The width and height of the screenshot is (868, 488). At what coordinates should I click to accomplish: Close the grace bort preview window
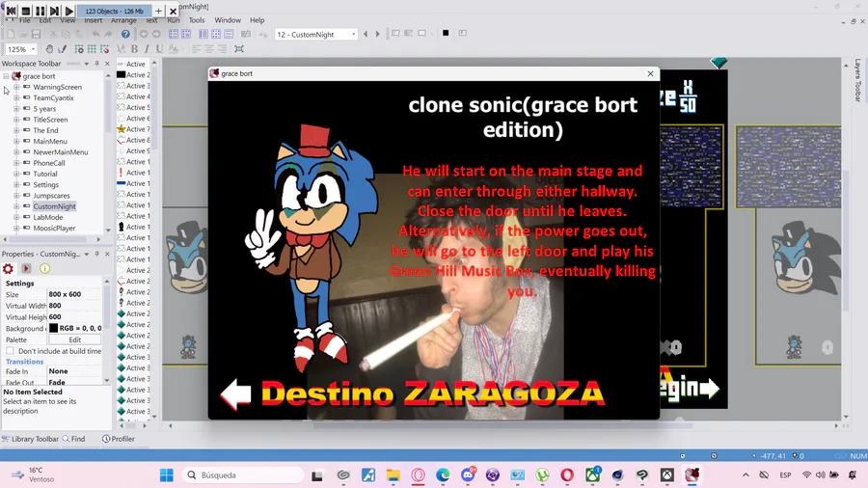(x=650, y=73)
